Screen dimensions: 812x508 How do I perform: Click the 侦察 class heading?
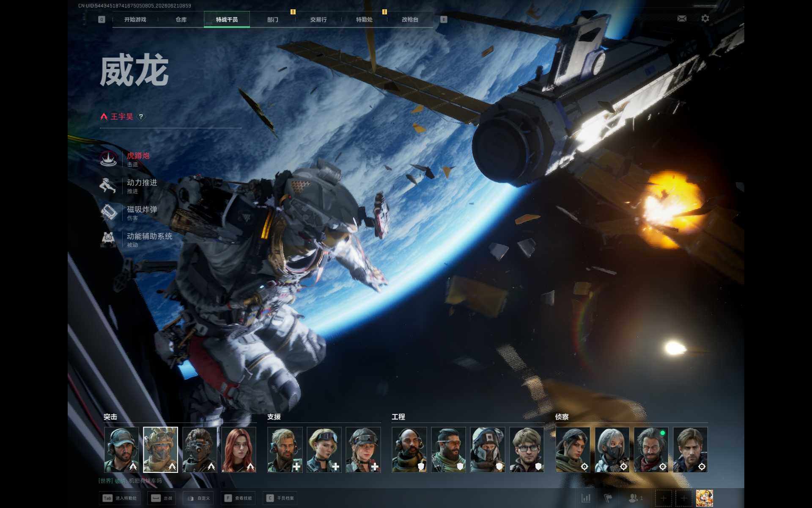click(x=562, y=417)
